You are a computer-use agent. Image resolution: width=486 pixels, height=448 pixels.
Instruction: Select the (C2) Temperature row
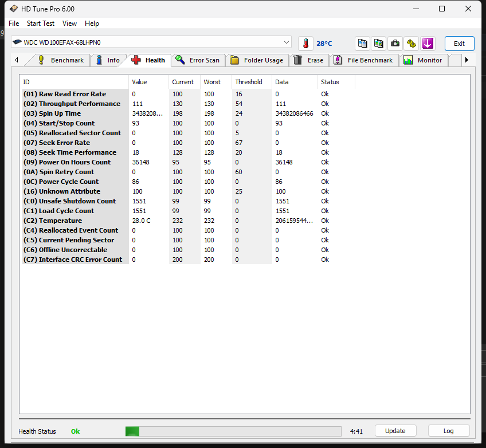point(187,221)
